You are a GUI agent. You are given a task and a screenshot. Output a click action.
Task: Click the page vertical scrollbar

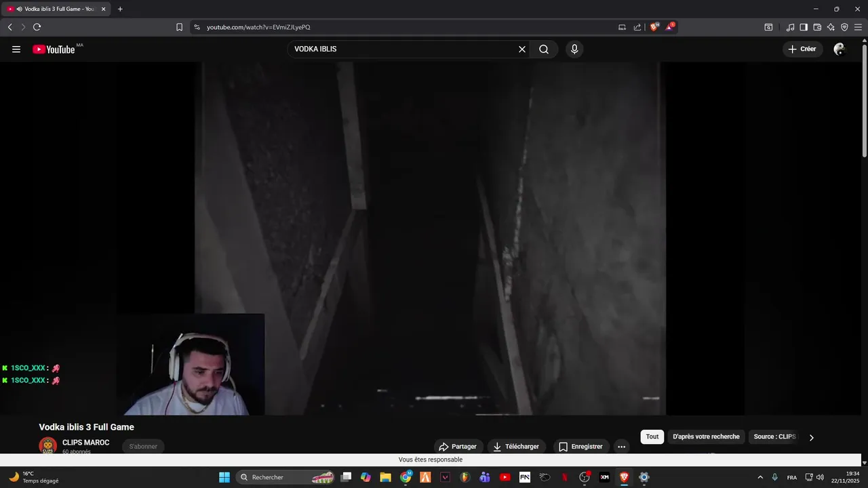864,102
